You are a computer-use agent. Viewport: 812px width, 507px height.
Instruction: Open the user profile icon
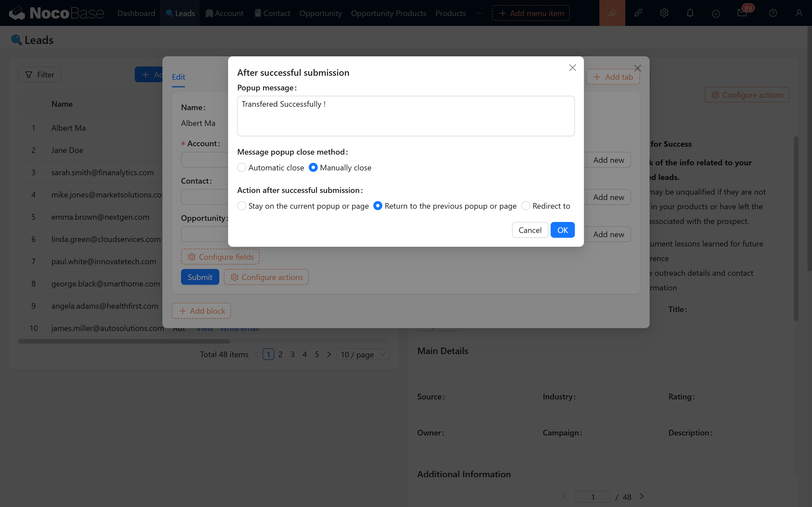(x=798, y=13)
